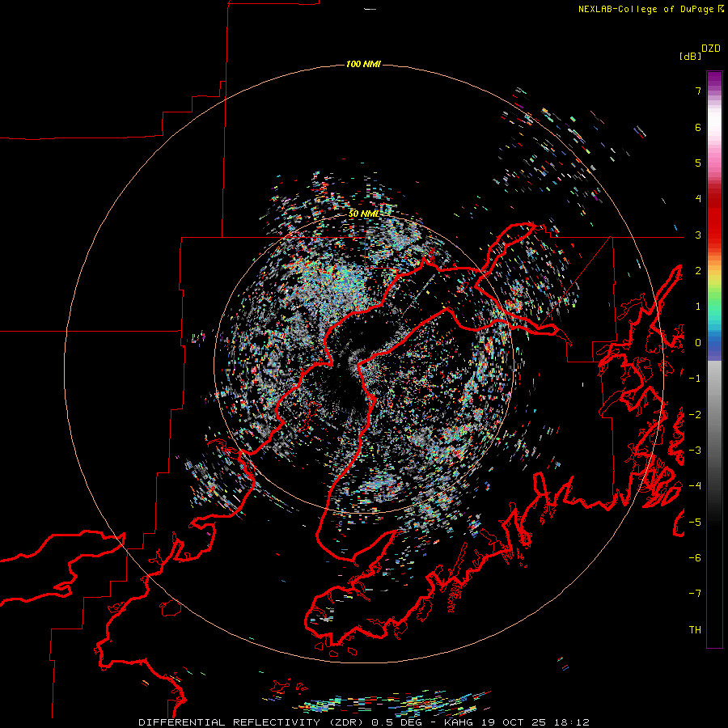
Task: Click the 1 tick value on color scale
Action: [x=698, y=307]
